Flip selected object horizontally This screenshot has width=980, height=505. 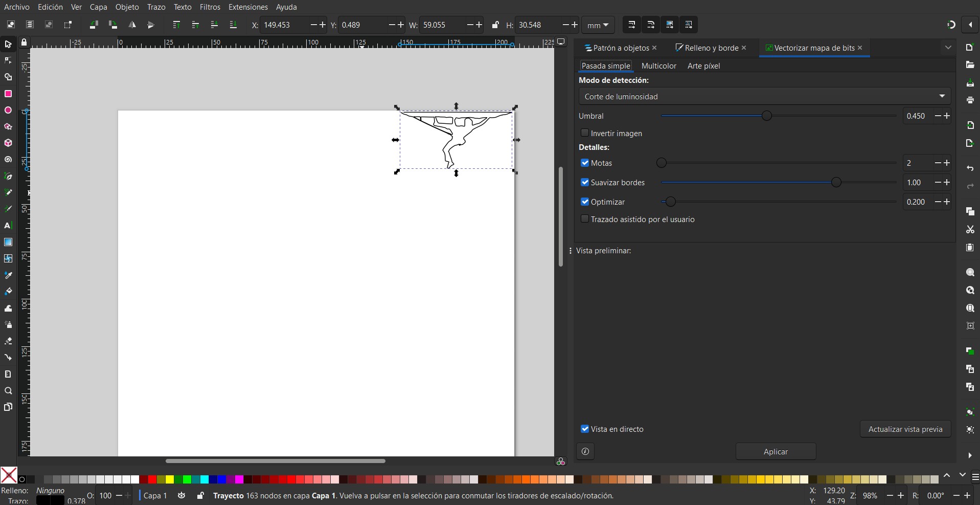click(132, 25)
